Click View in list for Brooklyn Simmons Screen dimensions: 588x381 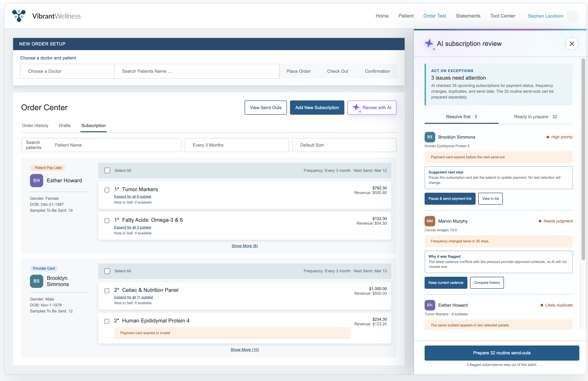(490, 199)
